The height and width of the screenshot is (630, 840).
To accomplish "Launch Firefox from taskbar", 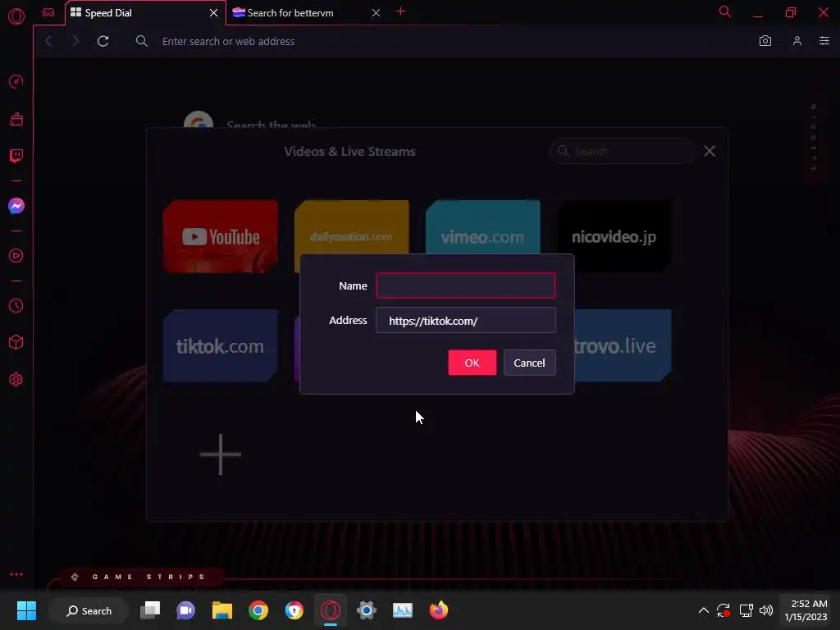I will click(439, 610).
